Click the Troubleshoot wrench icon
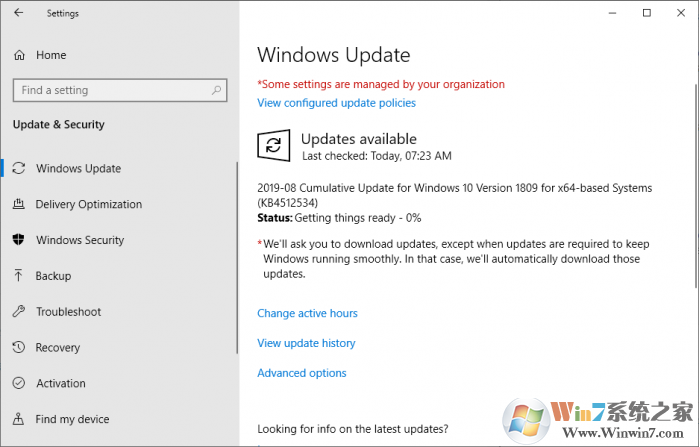The height and width of the screenshot is (447, 700). [19, 312]
